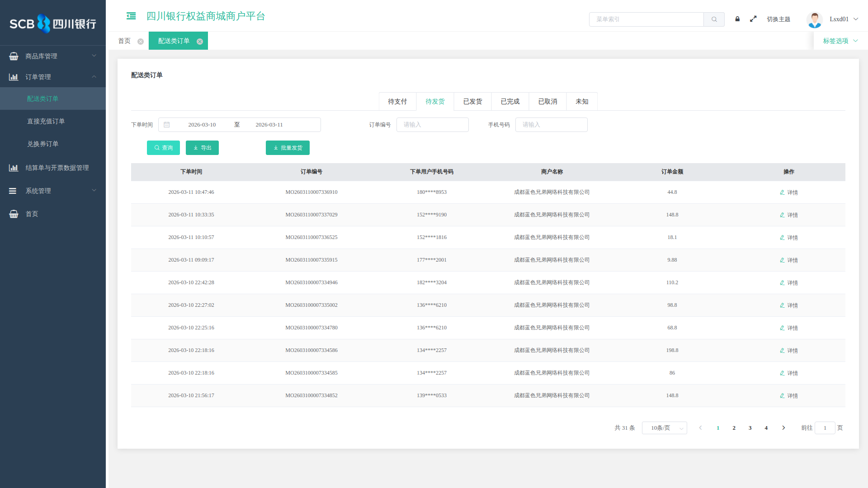Select the 待支付 status tab
The height and width of the screenshot is (488, 868).
click(397, 102)
